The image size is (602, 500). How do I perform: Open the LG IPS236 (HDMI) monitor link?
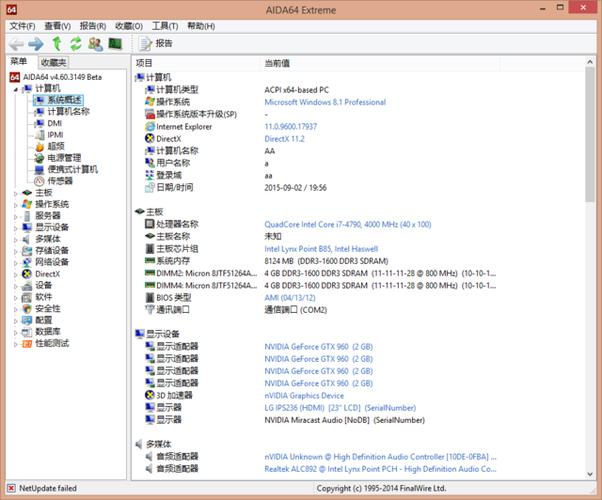click(340, 408)
